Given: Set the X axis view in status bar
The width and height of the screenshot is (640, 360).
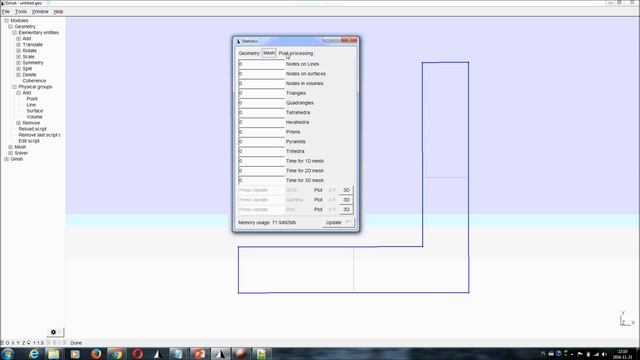Looking at the screenshot, I should (13, 343).
